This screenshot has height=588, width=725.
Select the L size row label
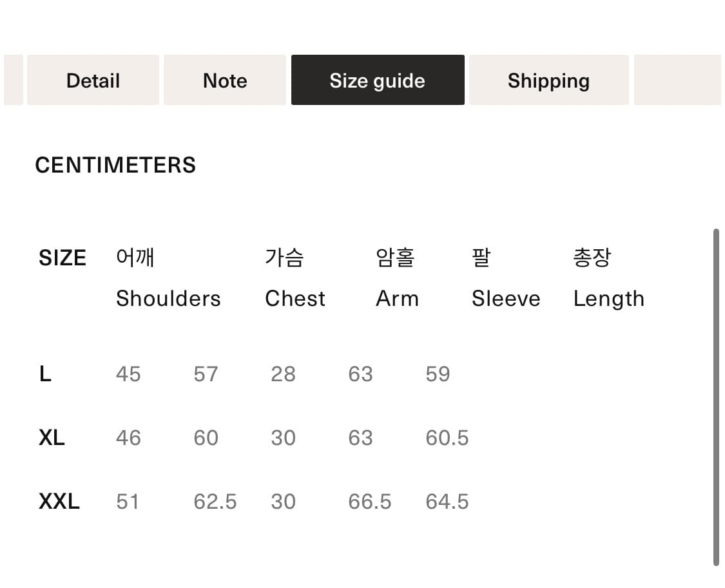(x=45, y=374)
